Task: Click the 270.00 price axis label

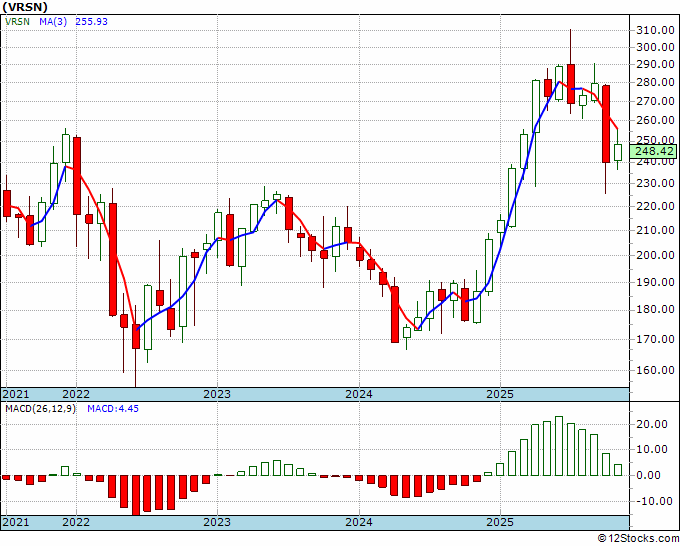Action: [x=655, y=101]
